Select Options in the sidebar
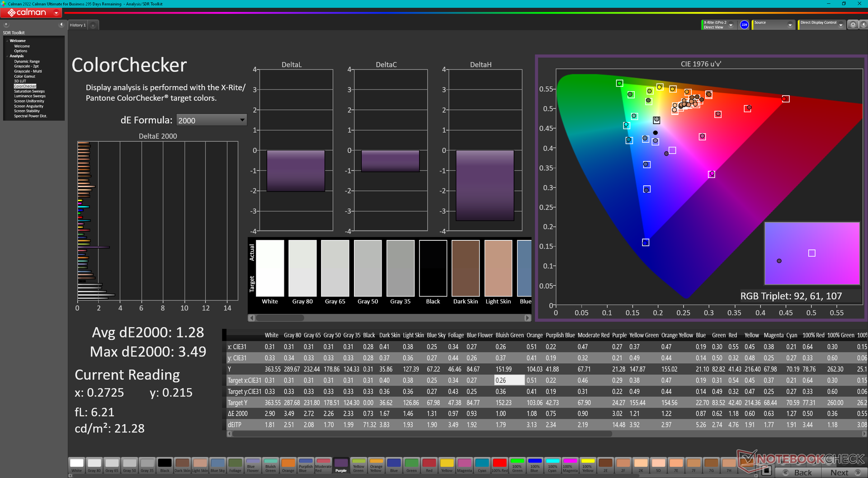 point(20,51)
